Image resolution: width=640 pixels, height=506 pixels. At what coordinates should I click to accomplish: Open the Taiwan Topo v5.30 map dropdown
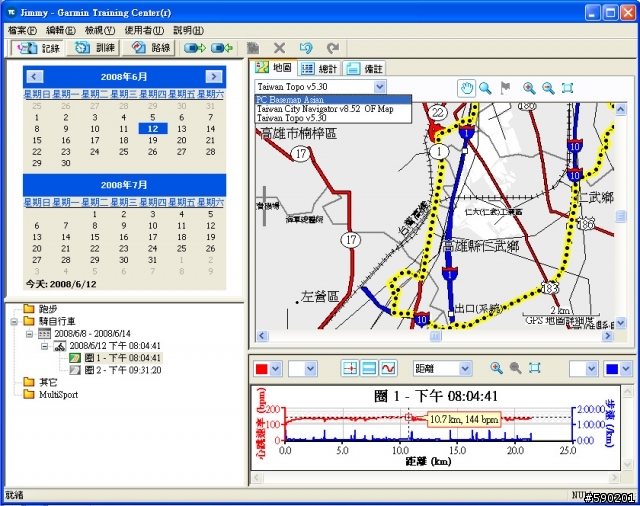pyautogui.click(x=320, y=87)
